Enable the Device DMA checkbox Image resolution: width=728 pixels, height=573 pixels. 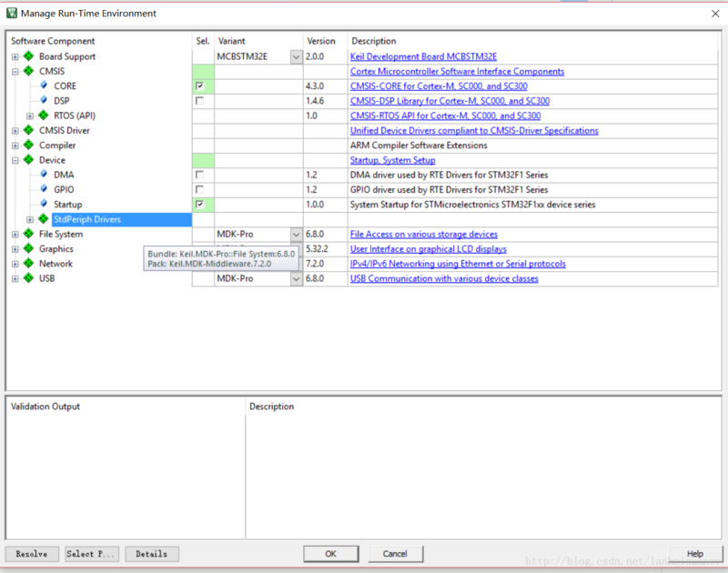[x=199, y=175]
